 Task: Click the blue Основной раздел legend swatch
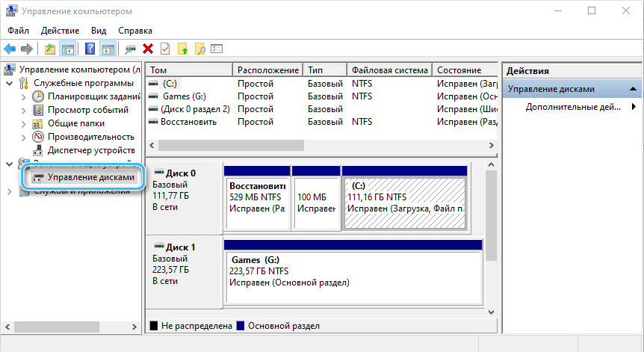coord(241,327)
